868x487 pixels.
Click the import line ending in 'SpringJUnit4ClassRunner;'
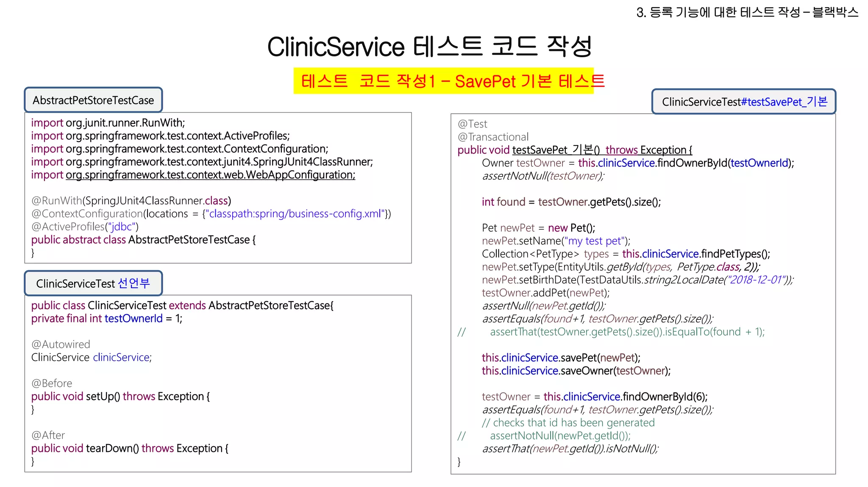[x=202, y=162]
